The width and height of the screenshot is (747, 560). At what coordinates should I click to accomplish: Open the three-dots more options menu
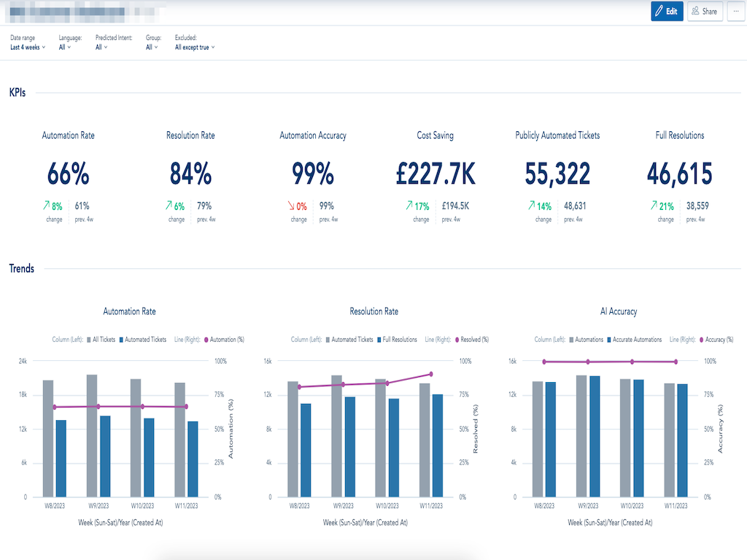(735, 11)
